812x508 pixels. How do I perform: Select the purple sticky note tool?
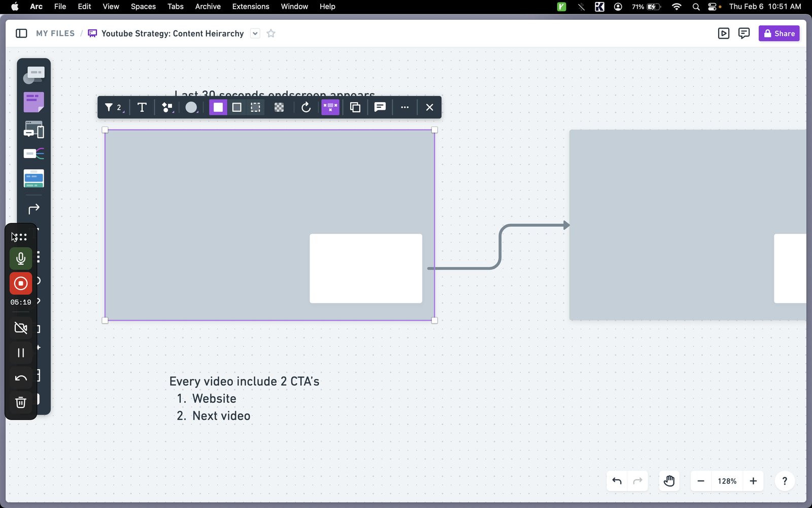(33, 102)
